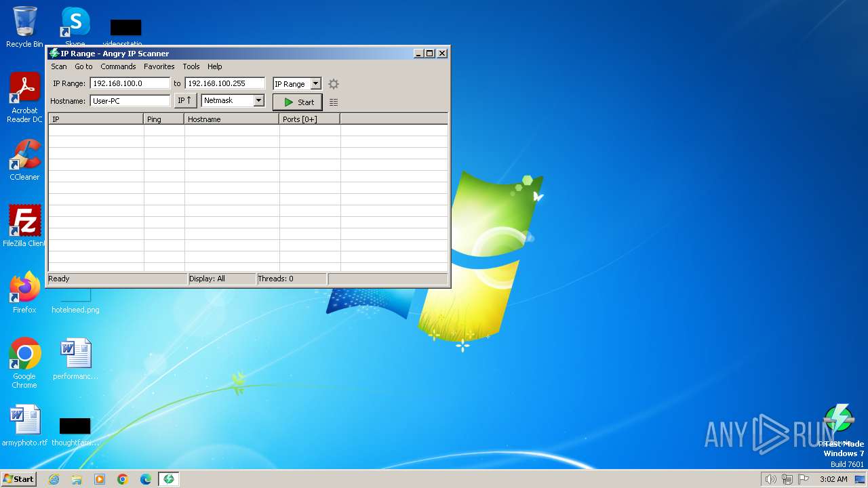Open the Go to menu

83,66
